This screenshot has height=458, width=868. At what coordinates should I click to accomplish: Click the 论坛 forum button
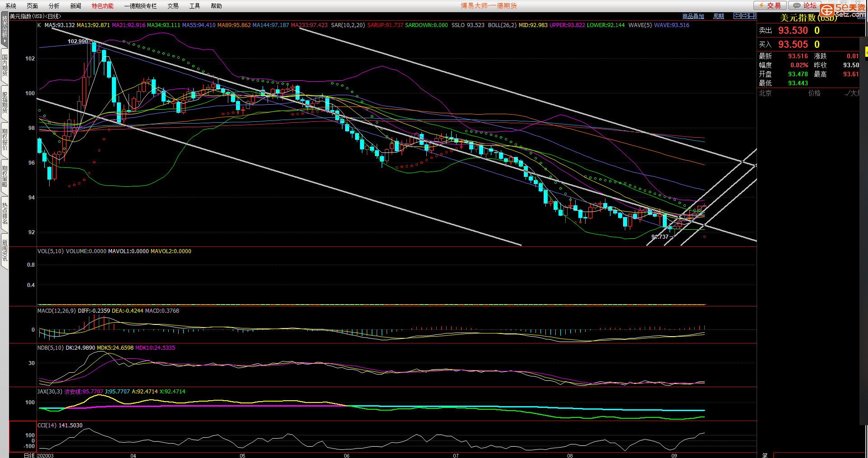coord(805,5)
